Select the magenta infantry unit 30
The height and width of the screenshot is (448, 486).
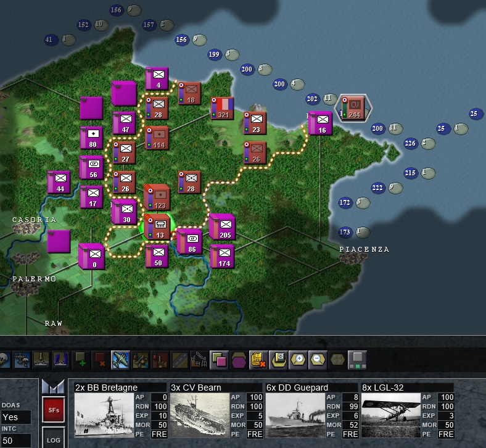click(x=125, y=212)
